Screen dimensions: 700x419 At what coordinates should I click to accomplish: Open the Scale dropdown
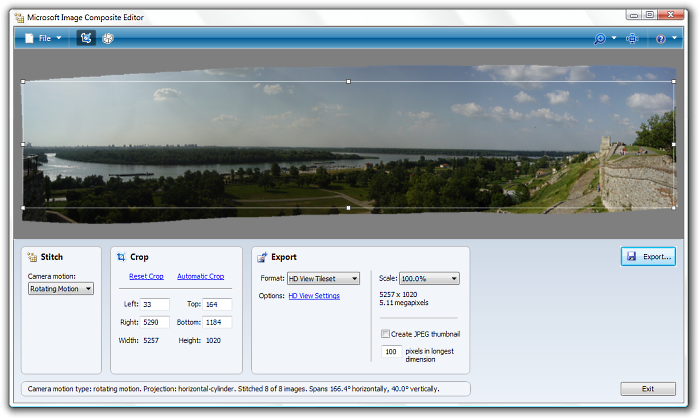[x=429, y=278]
